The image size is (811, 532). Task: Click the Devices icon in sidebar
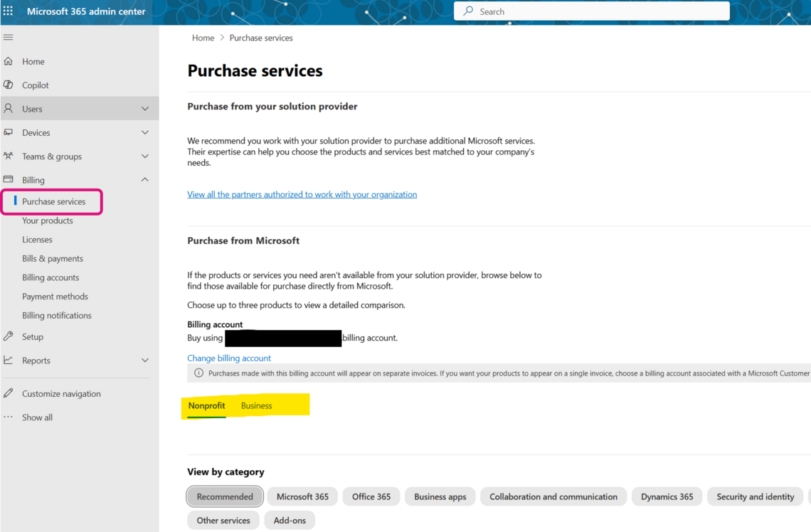pos(9,132)
